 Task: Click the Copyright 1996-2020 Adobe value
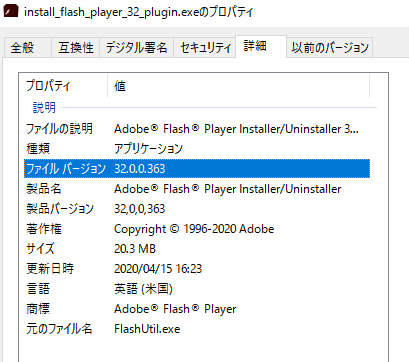[194, 229]
